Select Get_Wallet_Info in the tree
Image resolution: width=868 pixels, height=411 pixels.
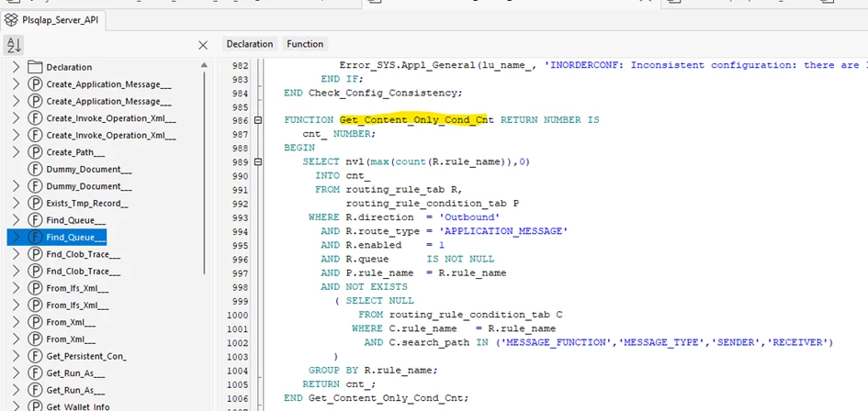tap(78, 407)
